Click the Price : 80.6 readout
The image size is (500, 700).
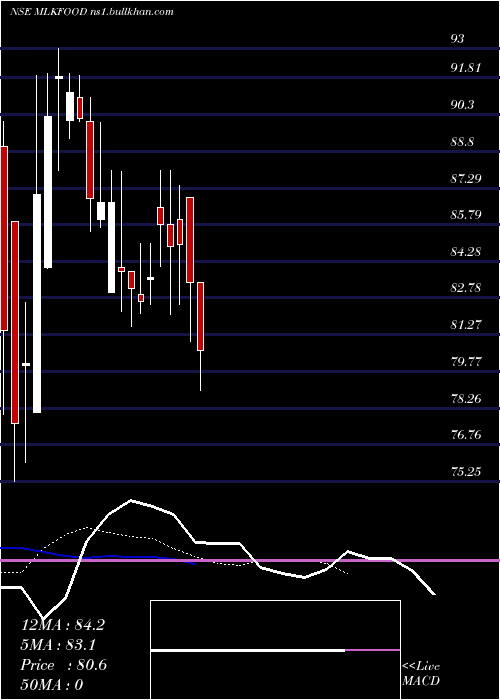tap(64, 665)
